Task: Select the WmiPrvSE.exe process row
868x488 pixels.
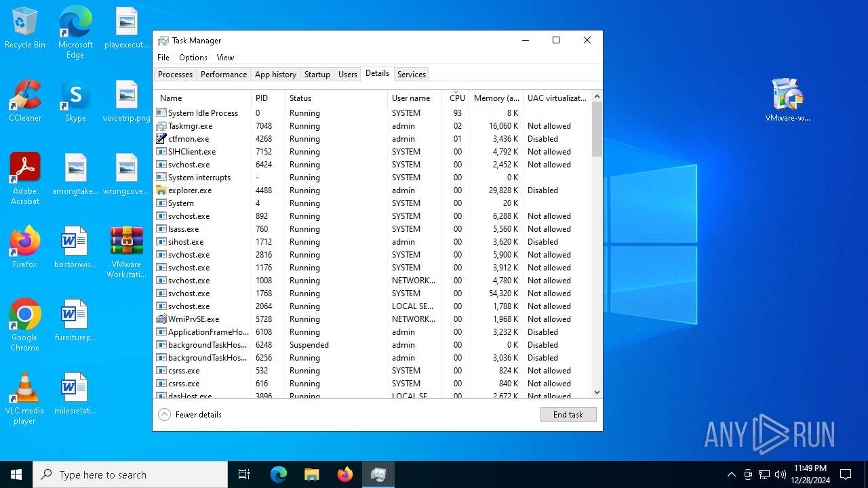Action: [372, 319]
